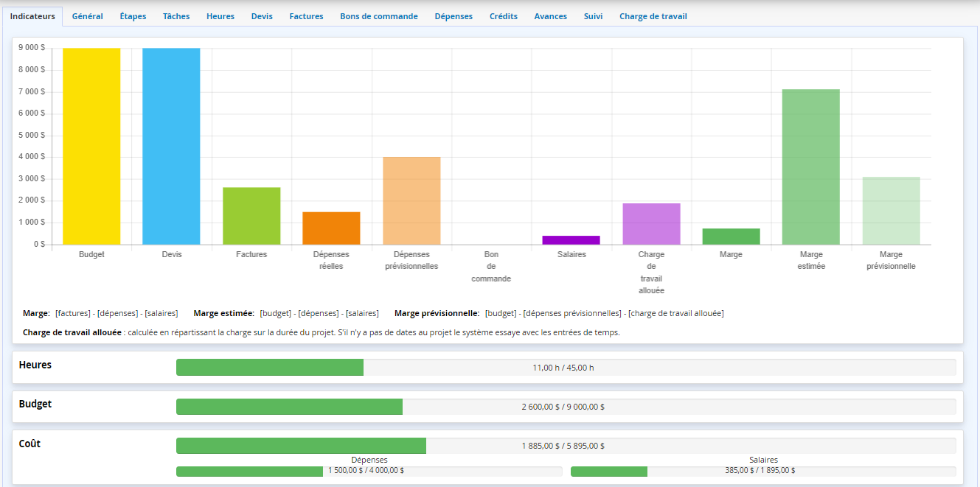View the Crédits tab
980x487 pixels.
coord(504,16)
